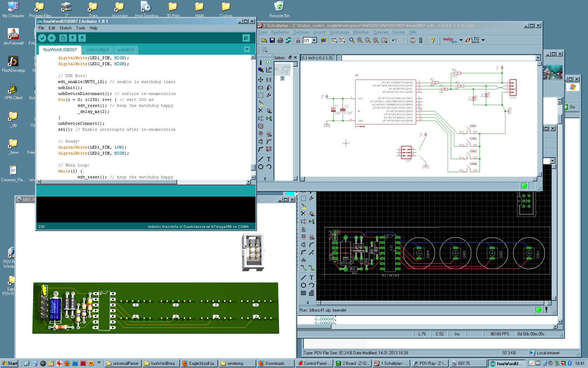Click the Show eye icon in schematic
Viewport: 588px width, 368px height.
pyautogui.click(x=269, y=62)
